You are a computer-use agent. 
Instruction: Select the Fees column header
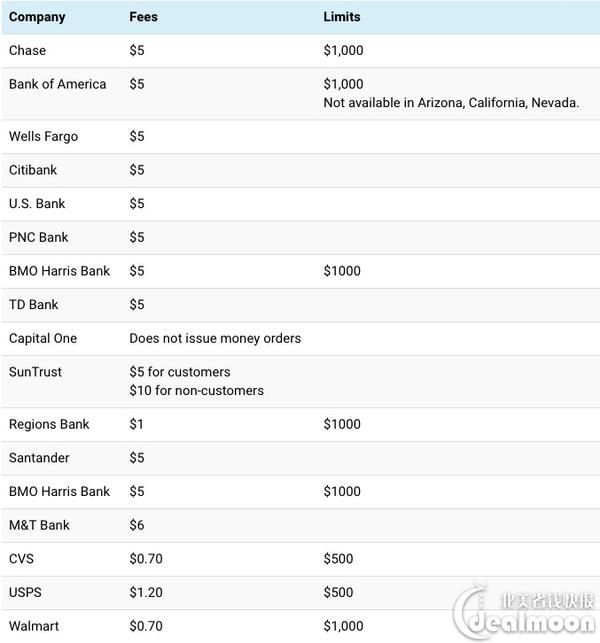pyautogui.click(x=143, y=17)
